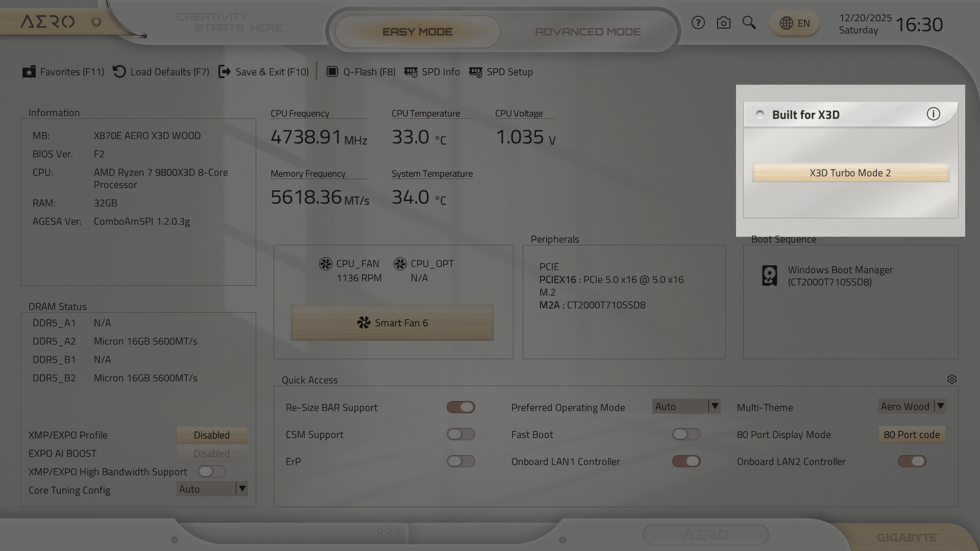
Task: Open the Q-Flash utility
Action: (360, 71)
